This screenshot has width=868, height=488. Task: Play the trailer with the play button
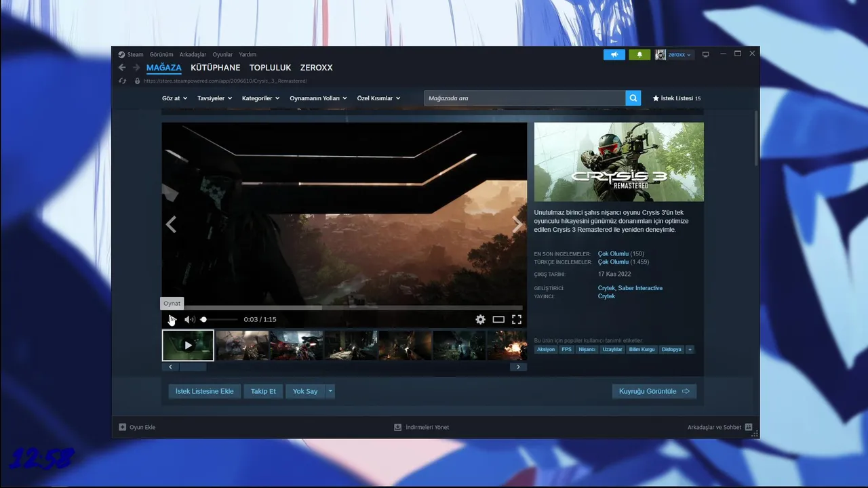(172, 319)
